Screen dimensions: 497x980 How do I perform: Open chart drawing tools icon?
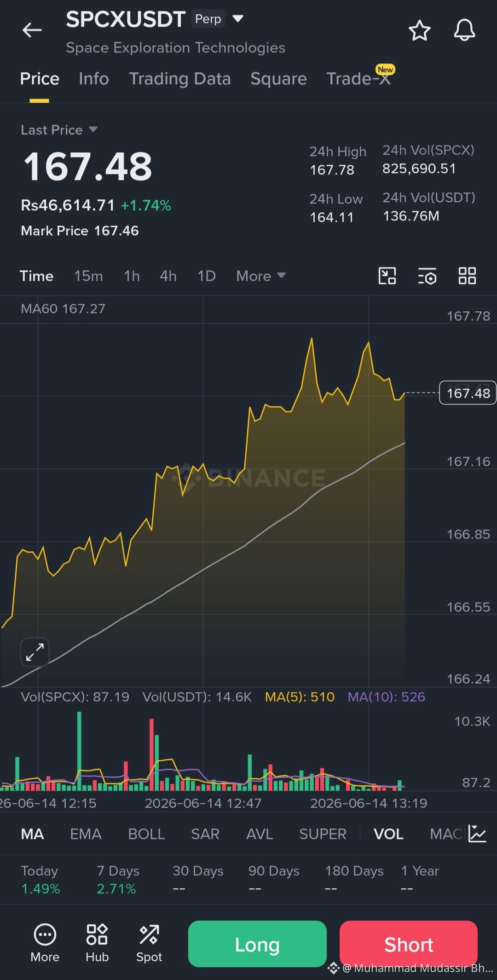[387, 276]
